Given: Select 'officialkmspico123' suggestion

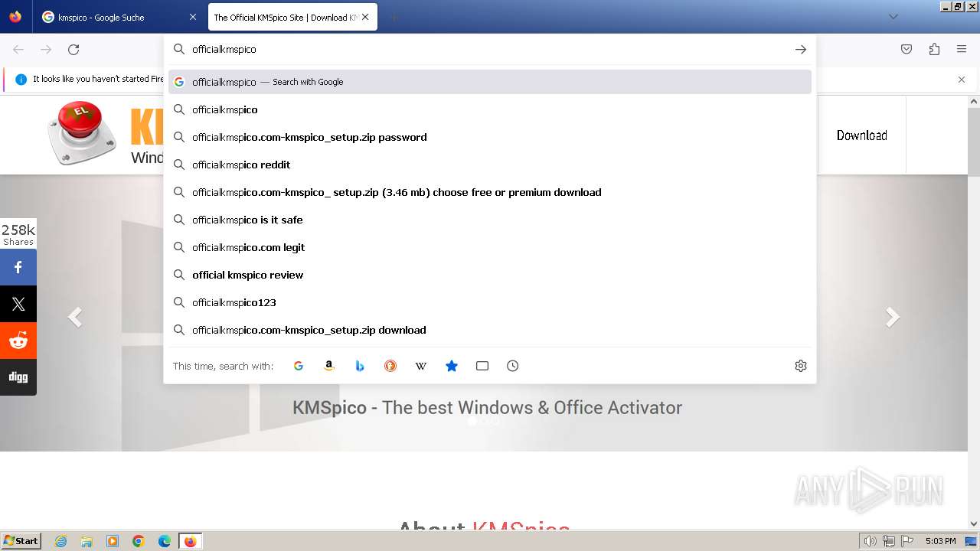Looking at the screenshot, I should [x=490, y=302].
